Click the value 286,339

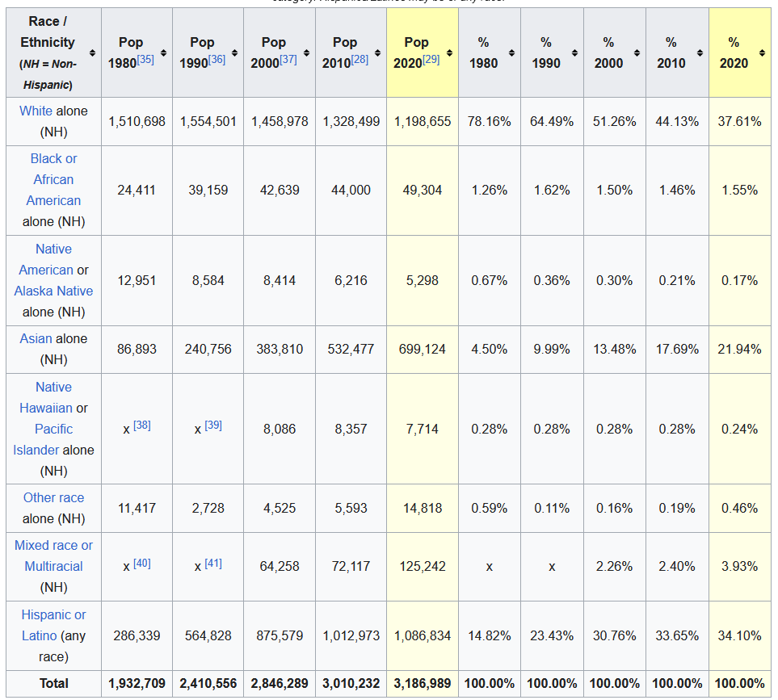[137, 636]
